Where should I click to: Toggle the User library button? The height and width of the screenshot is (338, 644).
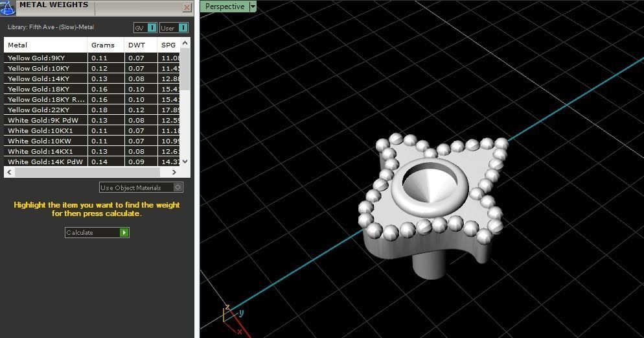pos(174,27)
